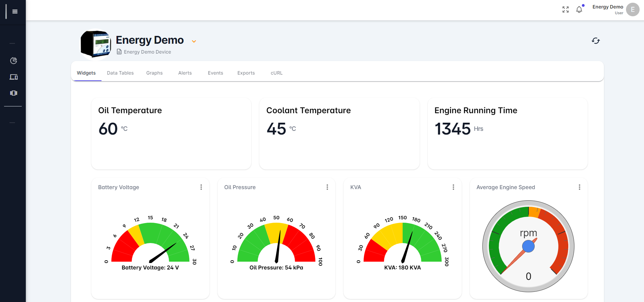This screenshot has height=302, width=644.
Task: Open the hamburger menu in sidebar
Action: 15,12
